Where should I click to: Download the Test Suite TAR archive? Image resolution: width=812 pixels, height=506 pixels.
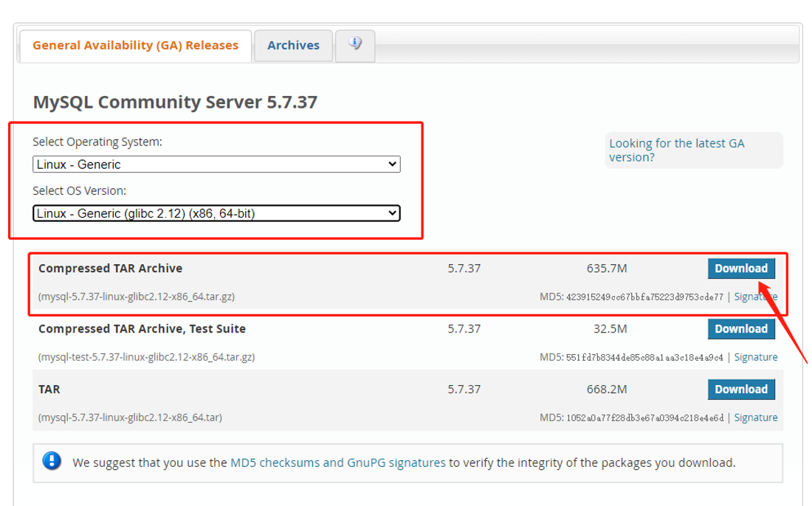point(741,329)
